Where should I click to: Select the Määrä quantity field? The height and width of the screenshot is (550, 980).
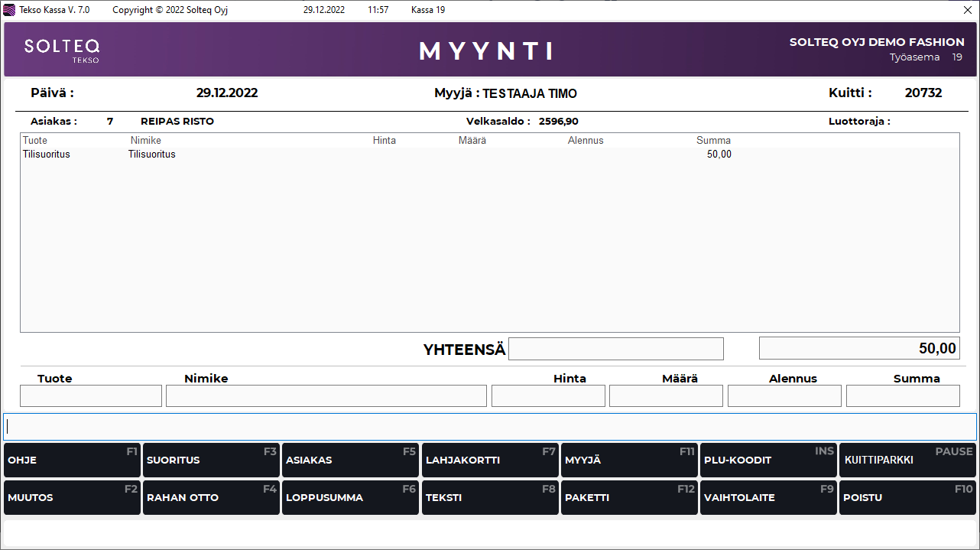(666, 396)
